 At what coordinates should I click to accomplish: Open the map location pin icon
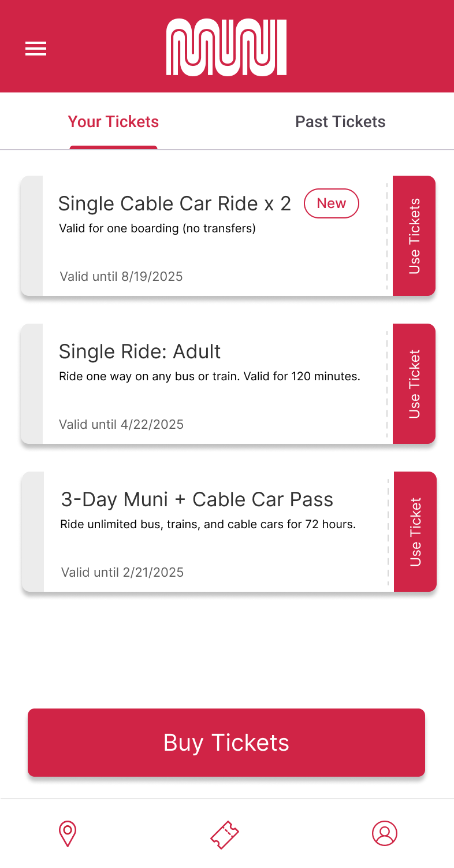tap(68, 834)
